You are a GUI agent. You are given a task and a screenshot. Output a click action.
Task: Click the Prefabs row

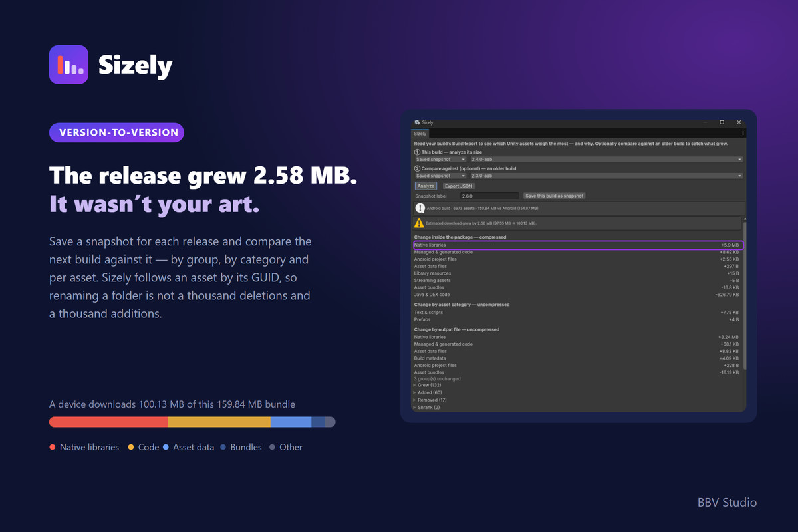pos(577,319)
